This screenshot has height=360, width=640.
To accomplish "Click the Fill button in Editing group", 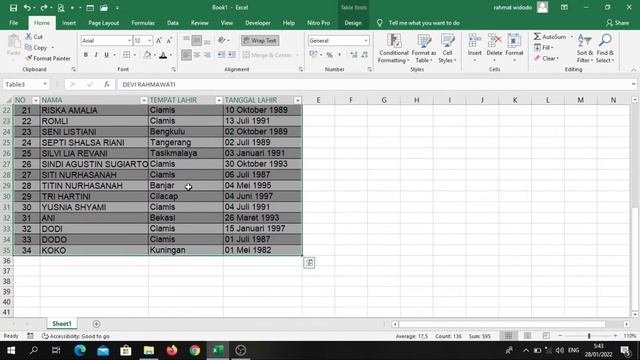I will coord(543,48).
